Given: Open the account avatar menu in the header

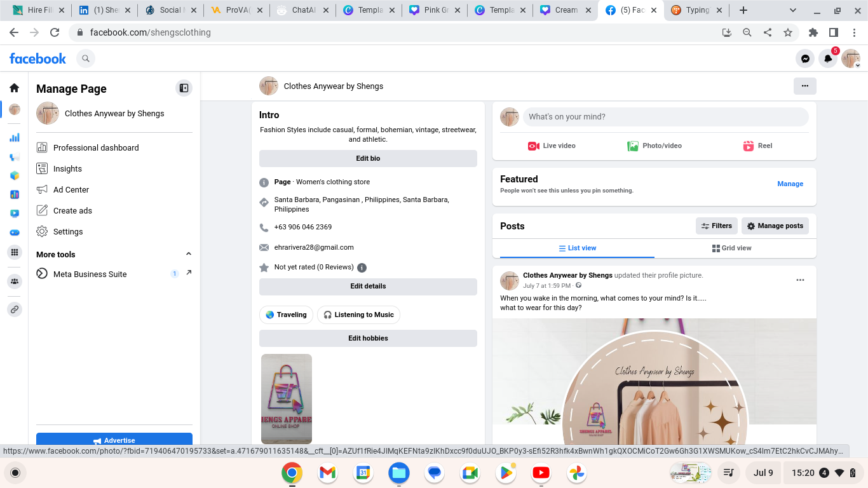Looking at the screenshot, I should click(x=851, y=58).
